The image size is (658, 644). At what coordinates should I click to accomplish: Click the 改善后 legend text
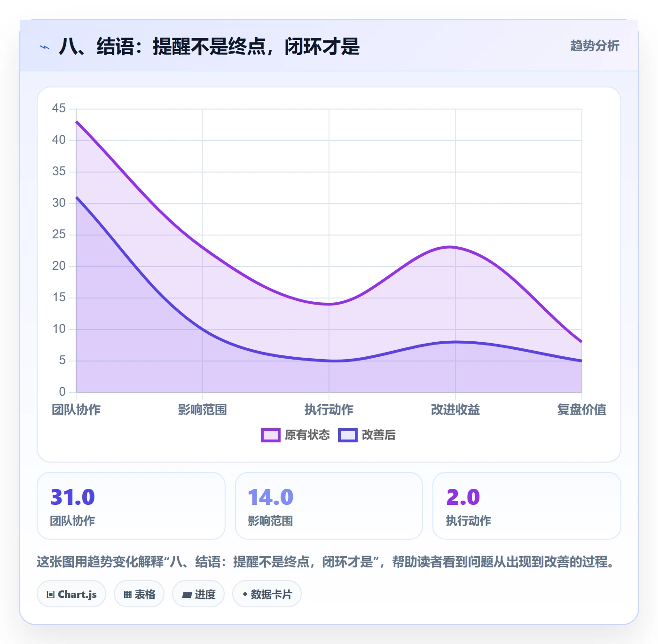click(379, 435)
